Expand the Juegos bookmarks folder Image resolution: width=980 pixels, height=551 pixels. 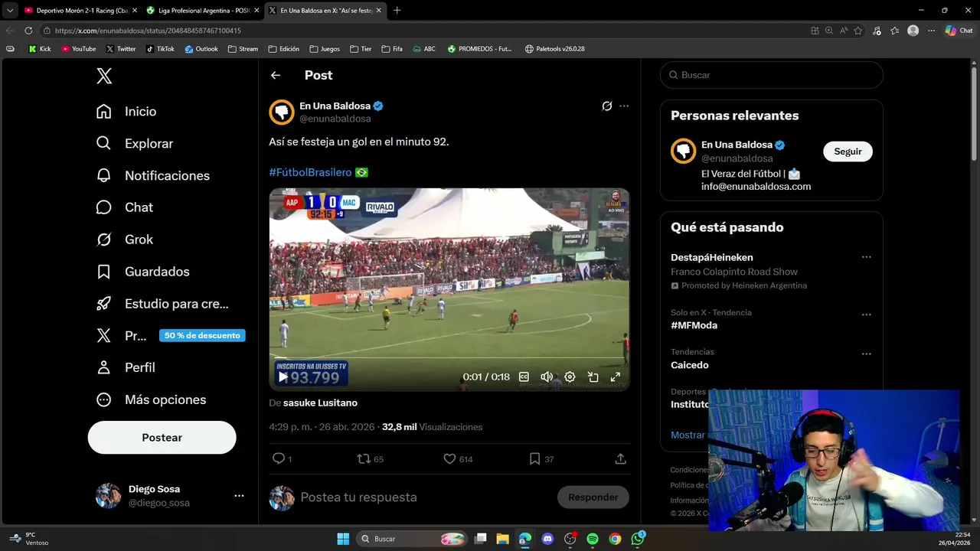tap(325, 49)
